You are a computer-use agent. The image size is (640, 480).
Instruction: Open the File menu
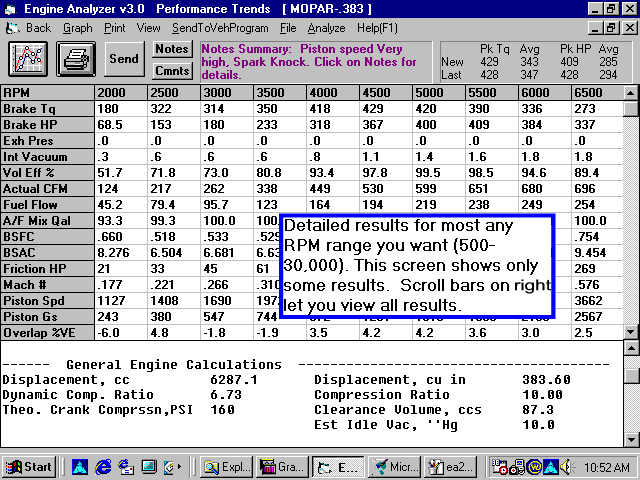(288, 28)
